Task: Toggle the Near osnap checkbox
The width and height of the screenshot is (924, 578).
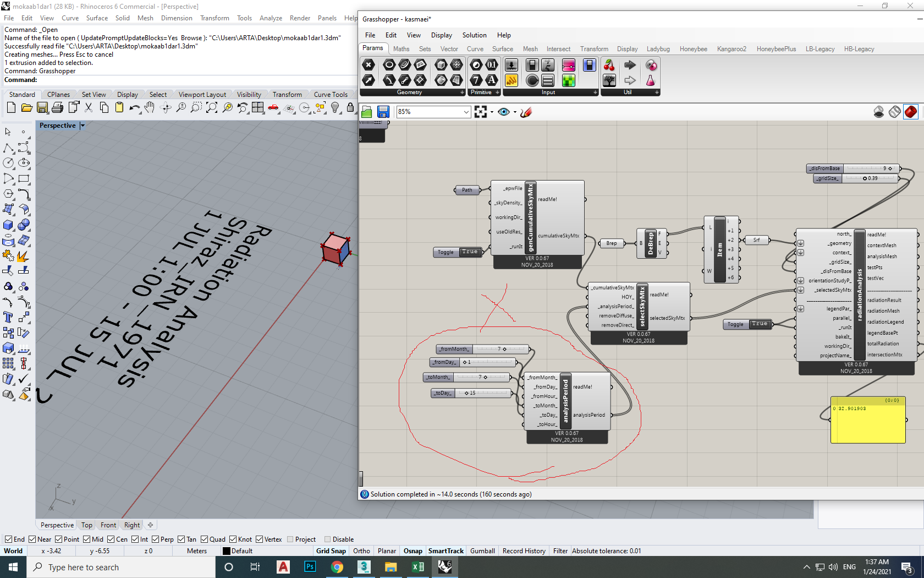Action: coord(32,539)
